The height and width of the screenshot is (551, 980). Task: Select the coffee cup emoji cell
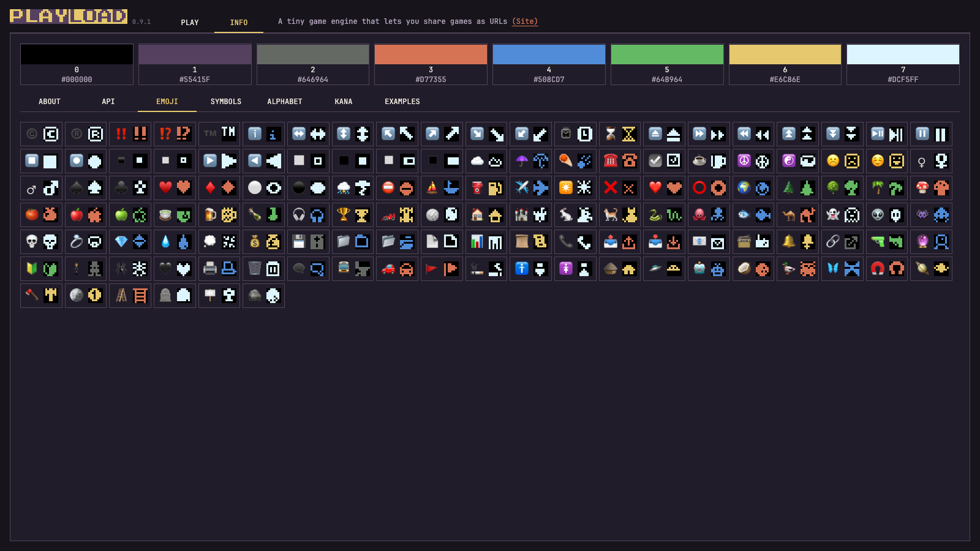coord(709,161)
